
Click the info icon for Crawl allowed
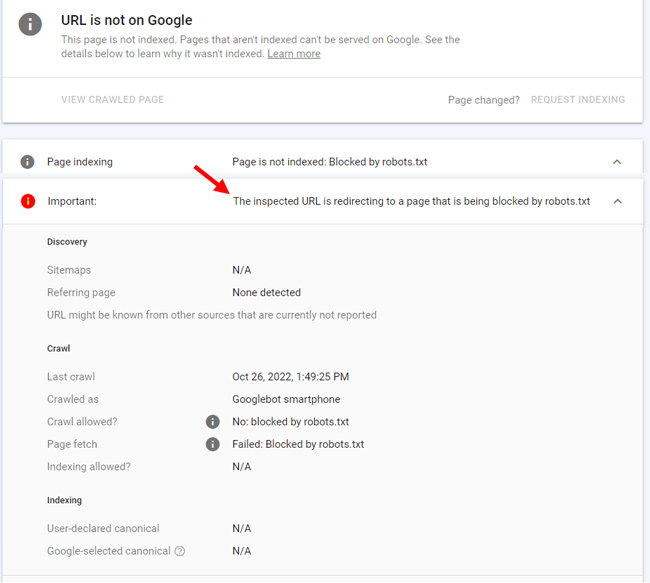(213, 422)
